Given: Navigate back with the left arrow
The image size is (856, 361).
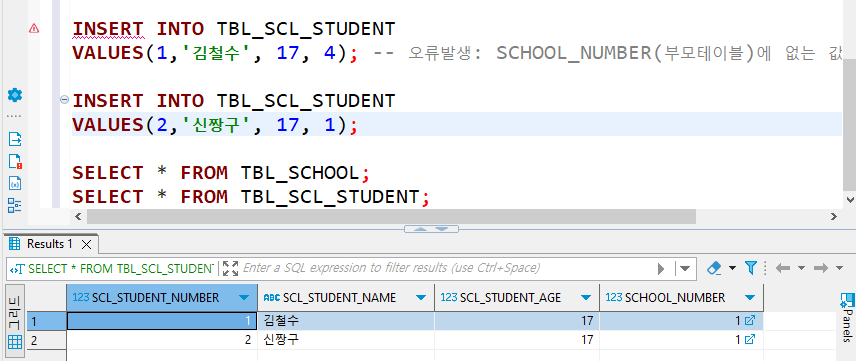Looking at the screenshot, I should pyautogui.click(x=783, y=268).
